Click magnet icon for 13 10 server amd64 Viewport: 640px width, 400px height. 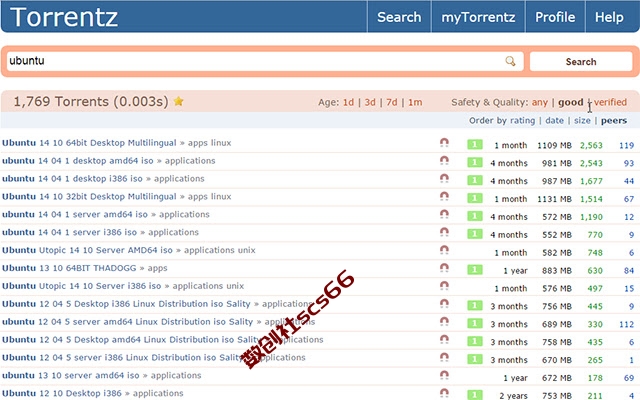click(x=444, y=375)
